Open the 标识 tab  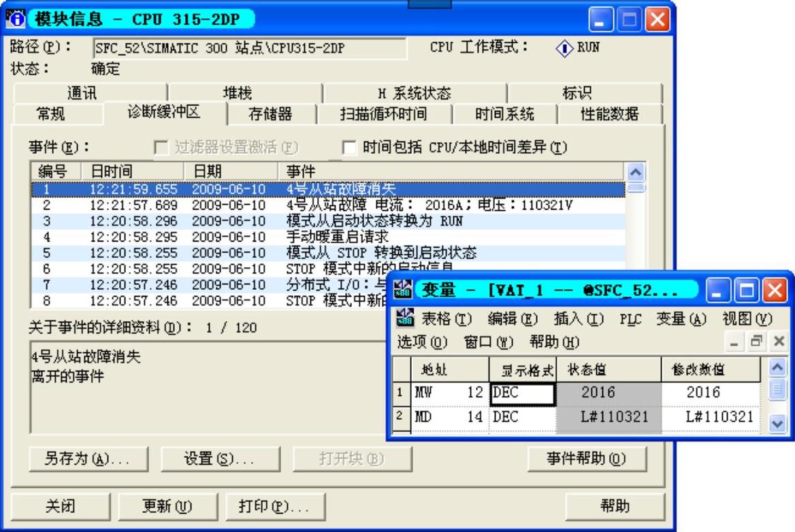pyautogui.click(x=585, y=93)
